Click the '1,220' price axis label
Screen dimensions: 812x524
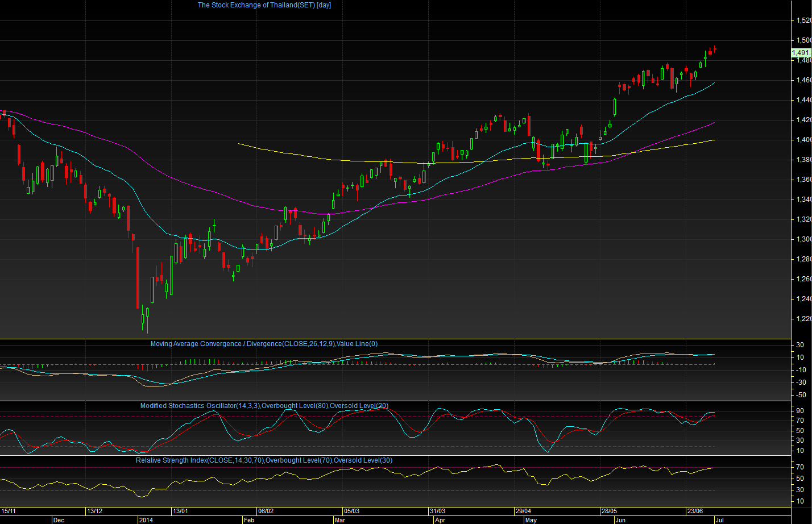(x=803, y=319)
